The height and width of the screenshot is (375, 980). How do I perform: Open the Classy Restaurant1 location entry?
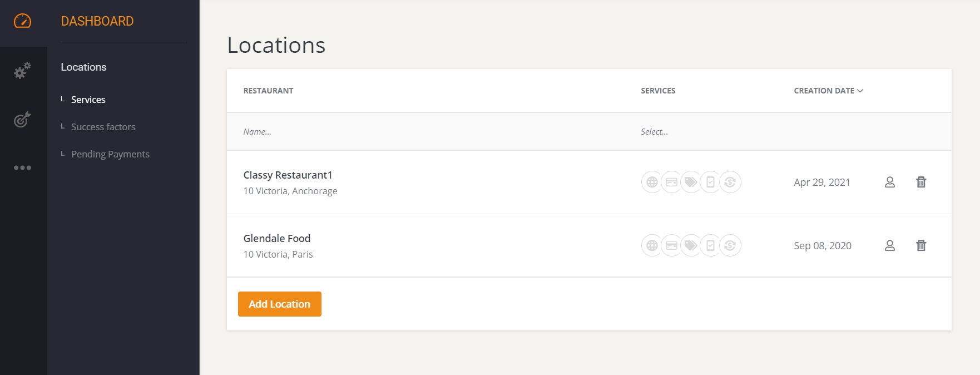point(288,175)
